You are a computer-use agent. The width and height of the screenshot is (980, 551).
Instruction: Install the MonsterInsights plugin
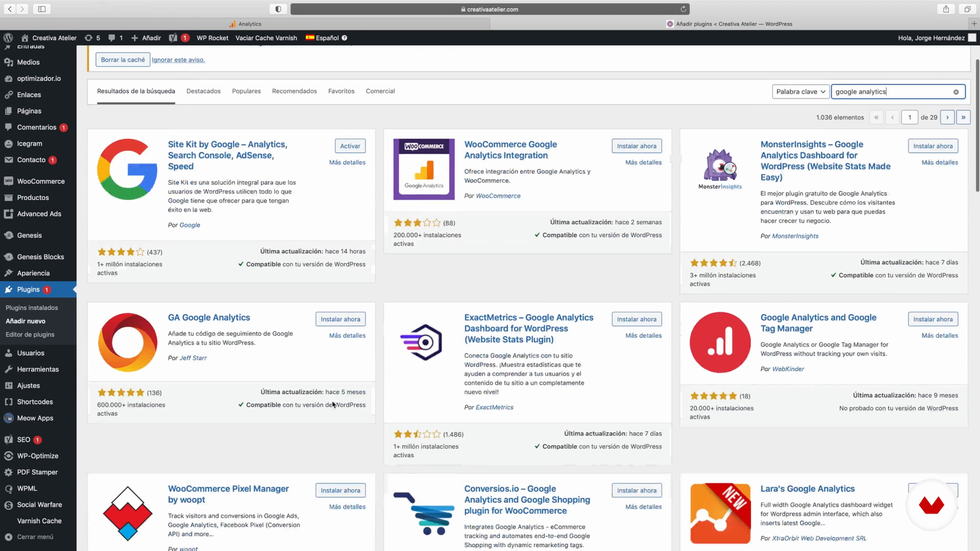click(x=933, y=146)
